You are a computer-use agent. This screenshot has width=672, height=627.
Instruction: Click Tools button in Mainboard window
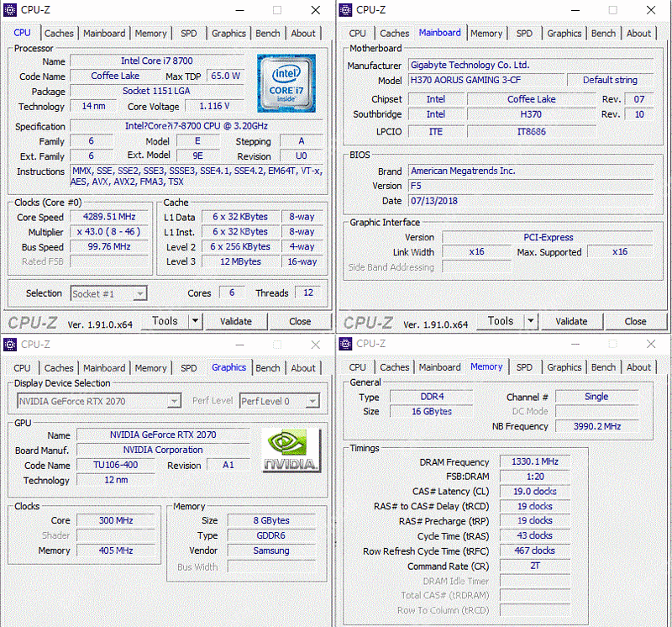pyautogui.click(x=500, y=321)
